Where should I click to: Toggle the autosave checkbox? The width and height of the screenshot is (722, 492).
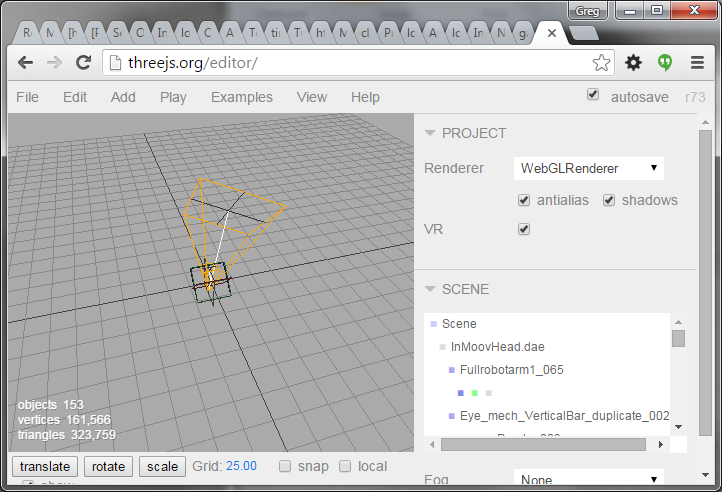click(593, 95)
